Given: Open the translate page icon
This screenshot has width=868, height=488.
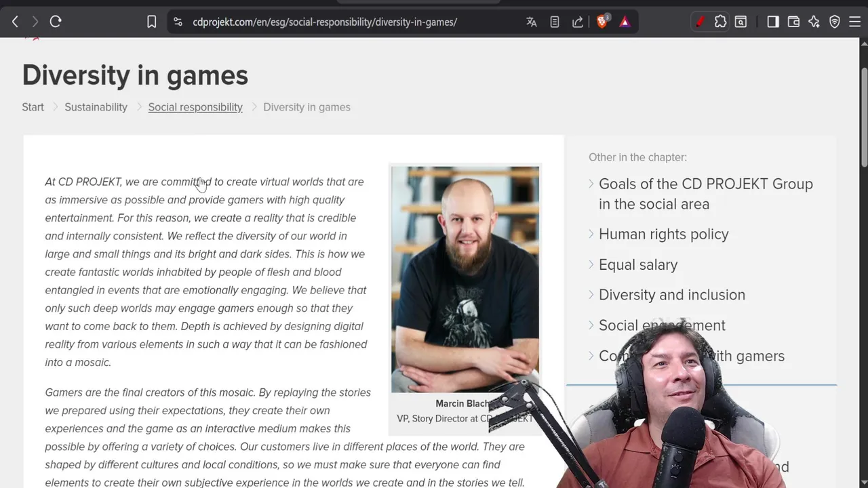Looking at the screenshot, I should coord(532,22).
